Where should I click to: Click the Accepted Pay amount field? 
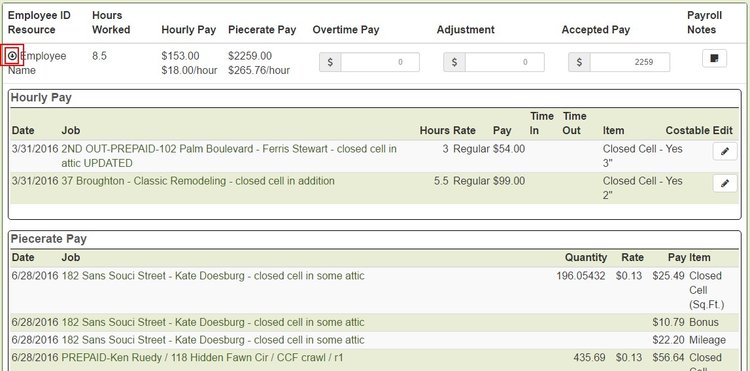[x=629, y=62]
